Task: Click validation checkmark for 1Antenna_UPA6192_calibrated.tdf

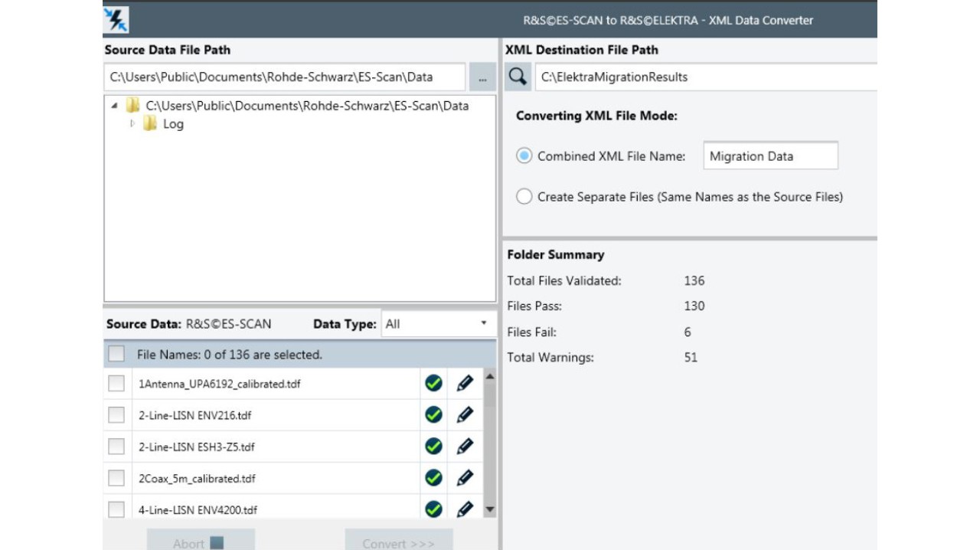Action: [x=433, y=383]
